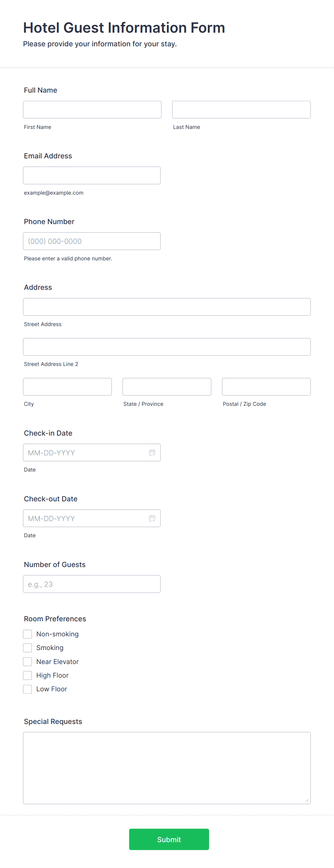The height and width of the screenshot is (868, 334).
Task: Click the Number of Guests field
Action: pyautogui.click(x=92, y=584)
